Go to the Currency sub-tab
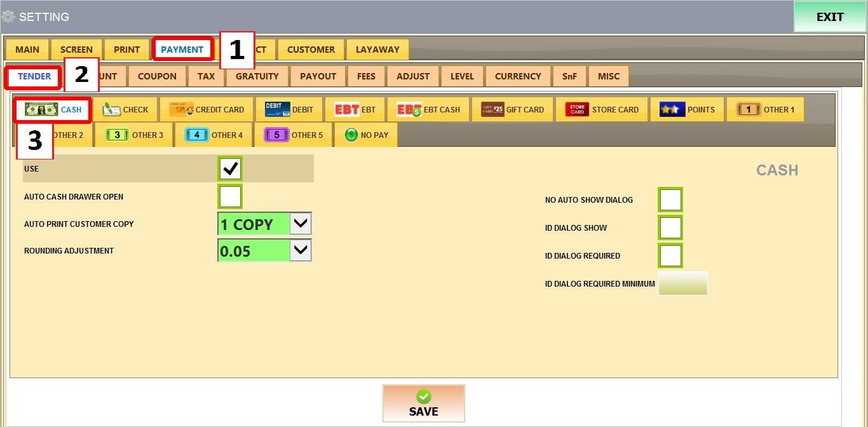Image resolution: width=868 pixels, height=427 pixels. pyautogui.click(x=518, y=76)
